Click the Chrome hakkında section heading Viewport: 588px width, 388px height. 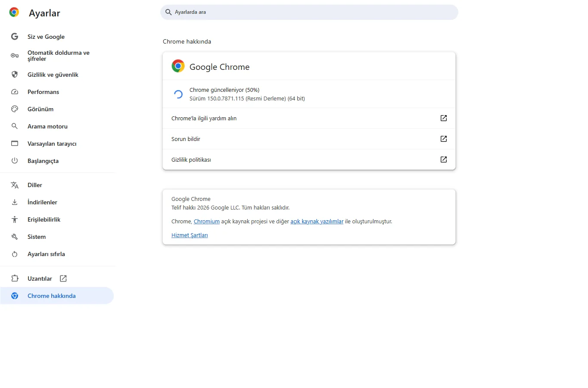pyautogui.click(x=187, y=41)
